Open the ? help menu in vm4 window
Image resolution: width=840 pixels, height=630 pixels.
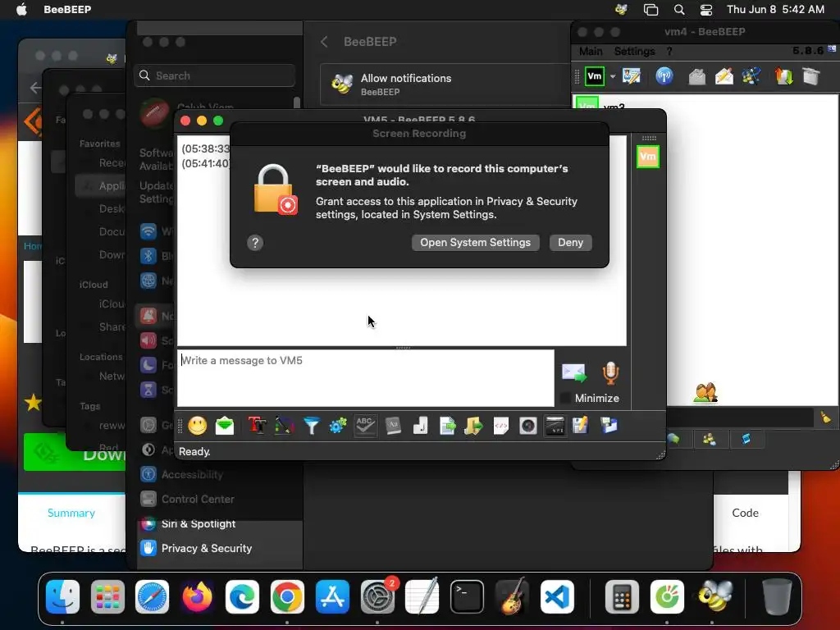point(669,52)
